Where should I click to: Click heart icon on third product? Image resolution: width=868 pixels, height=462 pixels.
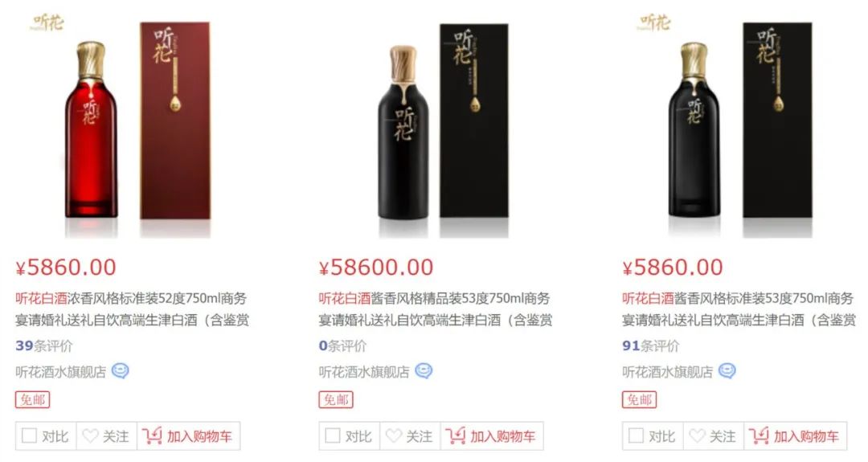(x=697, y=436)
